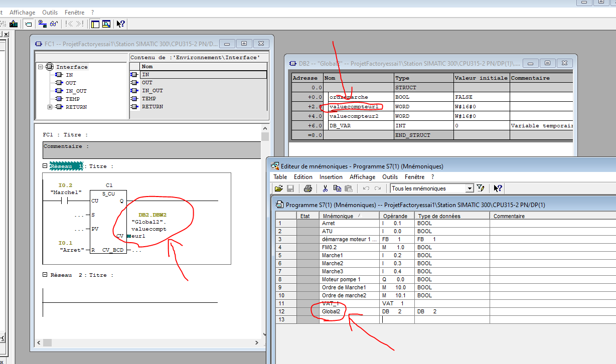The height and width of the screenshot is (364, 616).
Task: Expand the RETURN tree node
Action: click(50, 107)
